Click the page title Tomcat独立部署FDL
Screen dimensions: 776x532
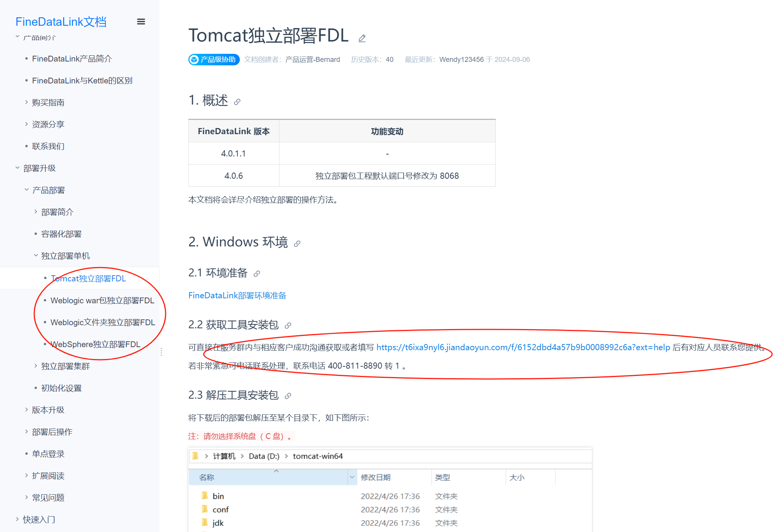(268, 35)
